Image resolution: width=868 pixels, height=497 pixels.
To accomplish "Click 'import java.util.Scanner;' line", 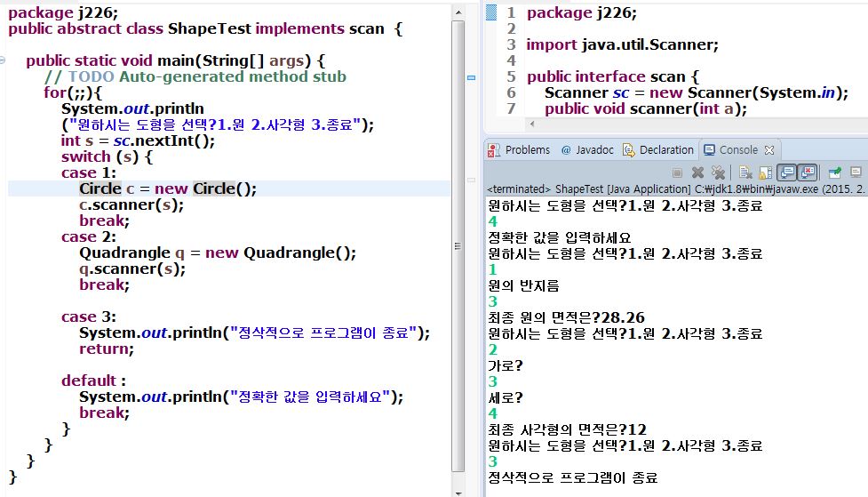I will point(622,44).
